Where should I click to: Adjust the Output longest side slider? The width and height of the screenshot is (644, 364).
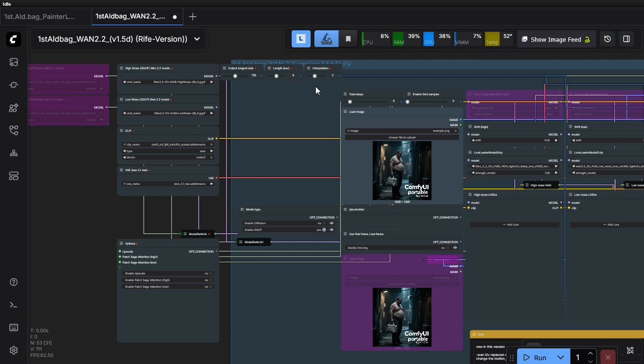235,76
